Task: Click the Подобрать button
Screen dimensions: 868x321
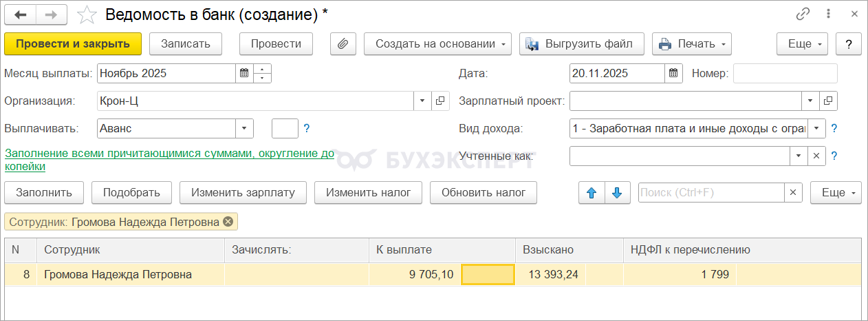Action: 131,193
